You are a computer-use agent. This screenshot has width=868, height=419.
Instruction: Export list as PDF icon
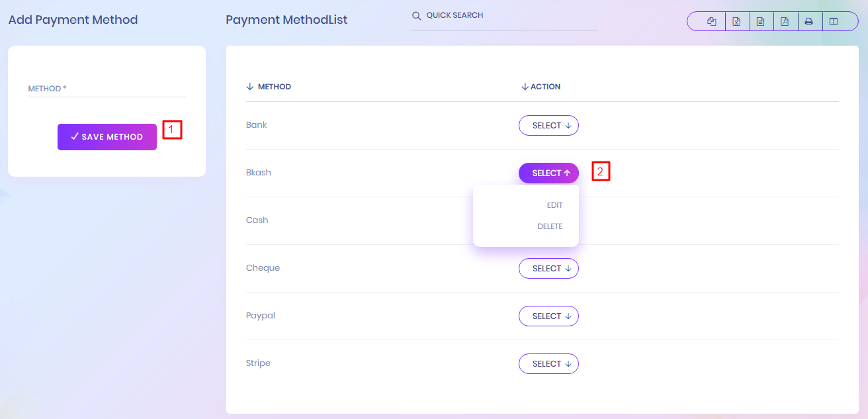785,22
